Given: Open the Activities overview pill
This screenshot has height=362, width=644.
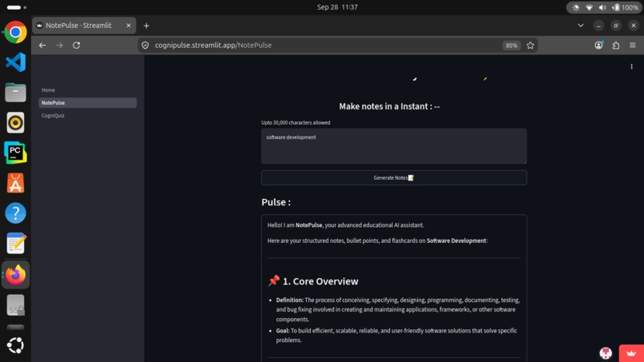Looking at the screenshot, I should pyautogui.click(x=17, y=7).
